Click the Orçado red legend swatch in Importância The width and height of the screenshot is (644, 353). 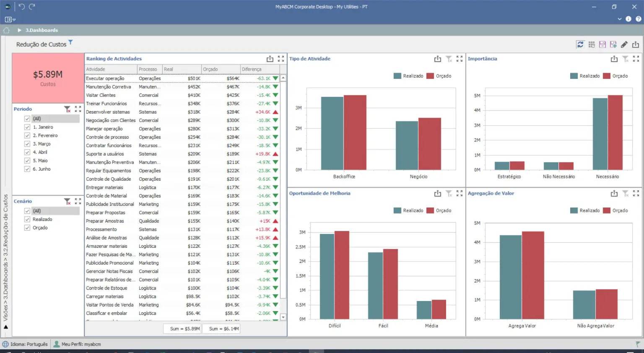click(607, 76)
